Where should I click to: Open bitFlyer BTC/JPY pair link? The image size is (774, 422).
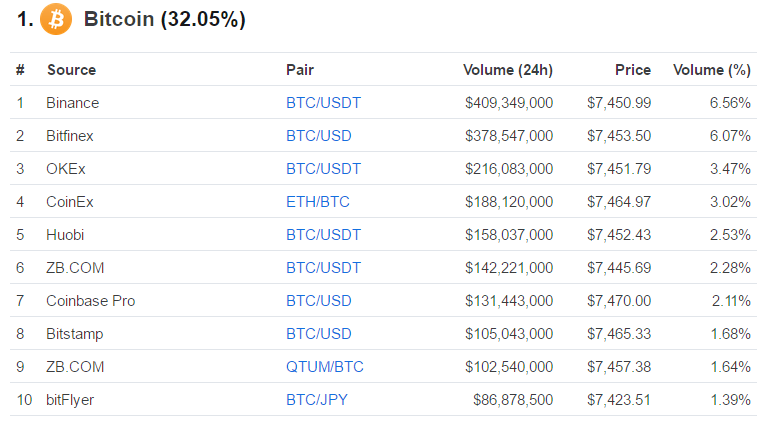(317, 400)
